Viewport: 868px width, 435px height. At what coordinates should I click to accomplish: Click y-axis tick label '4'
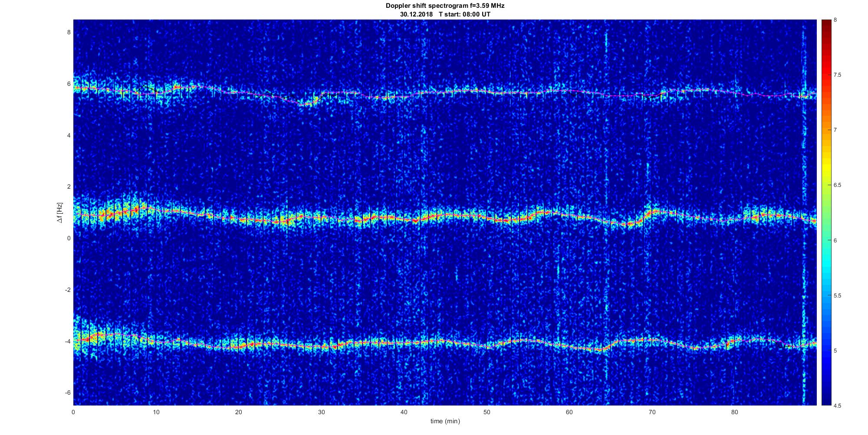tap(69, 135)
